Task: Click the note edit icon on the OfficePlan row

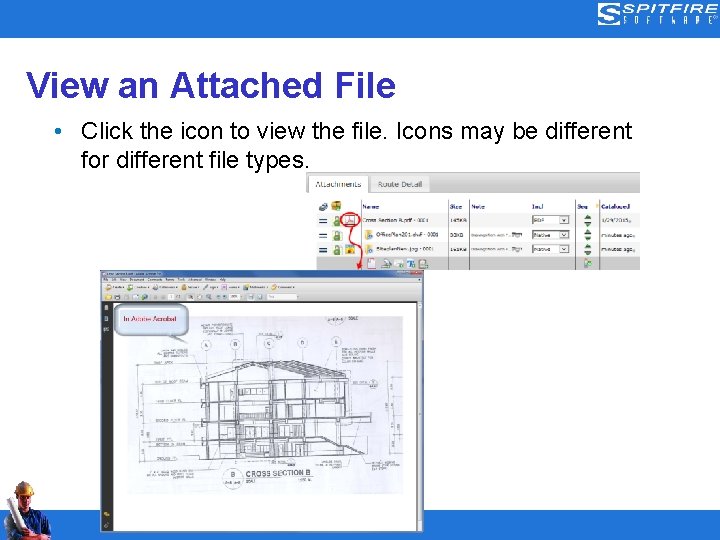Action: click(517, 235)
